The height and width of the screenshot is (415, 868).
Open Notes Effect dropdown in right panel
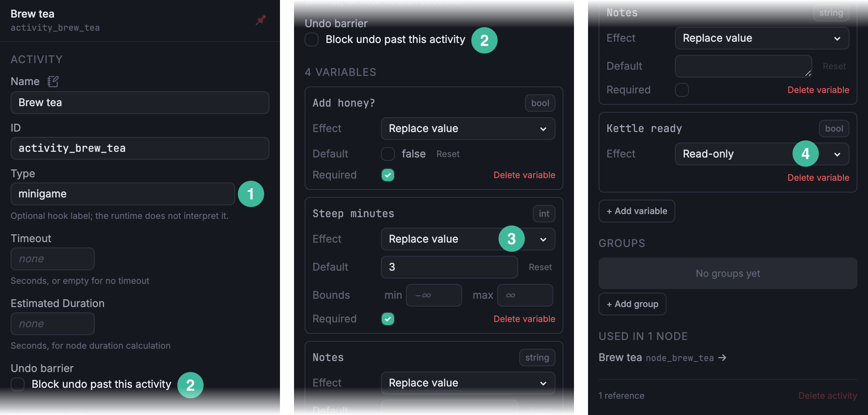762,38
